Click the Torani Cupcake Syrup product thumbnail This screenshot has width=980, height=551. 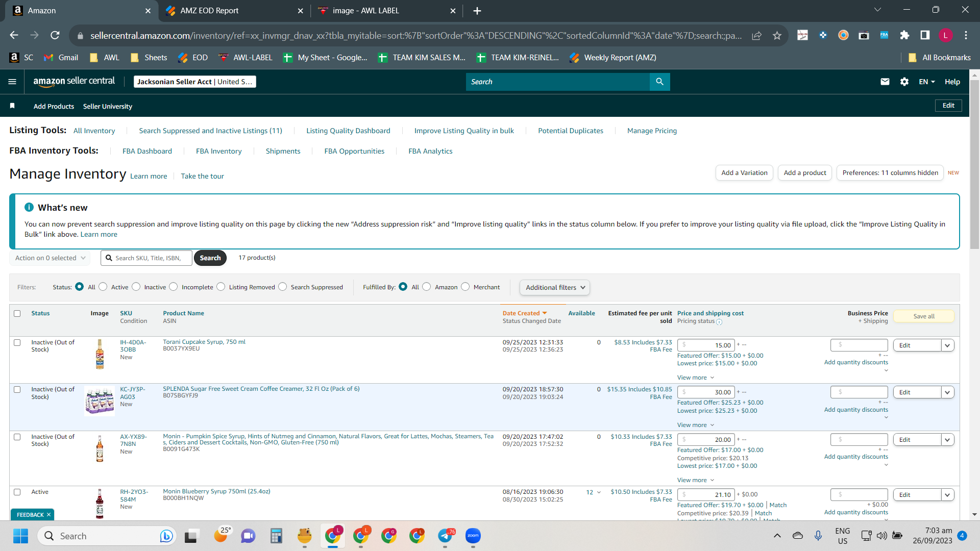pyautogui.click(x=100, y=354)
